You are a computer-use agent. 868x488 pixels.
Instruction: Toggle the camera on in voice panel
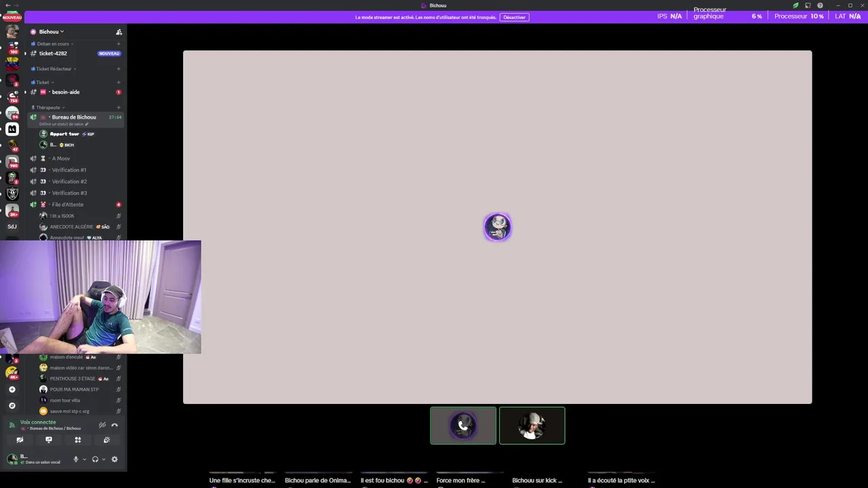tap(20, 440)
